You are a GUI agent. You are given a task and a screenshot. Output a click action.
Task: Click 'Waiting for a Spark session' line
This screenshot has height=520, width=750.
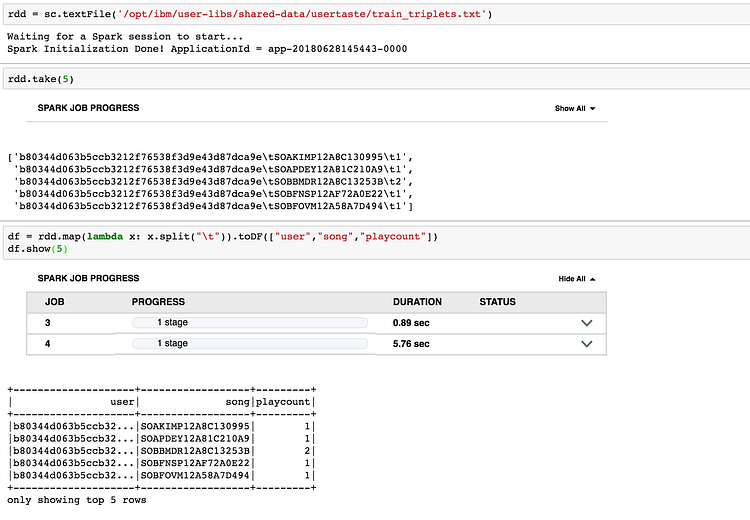pos(125,36)
